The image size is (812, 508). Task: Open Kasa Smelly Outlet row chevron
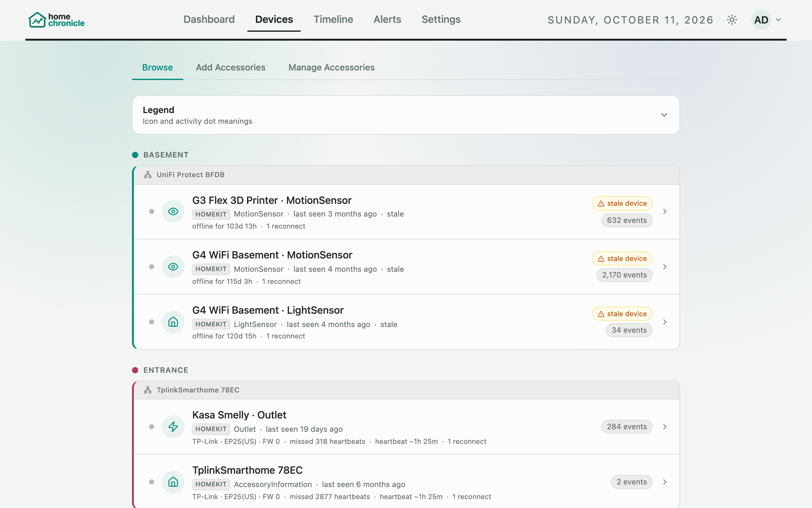665,427
